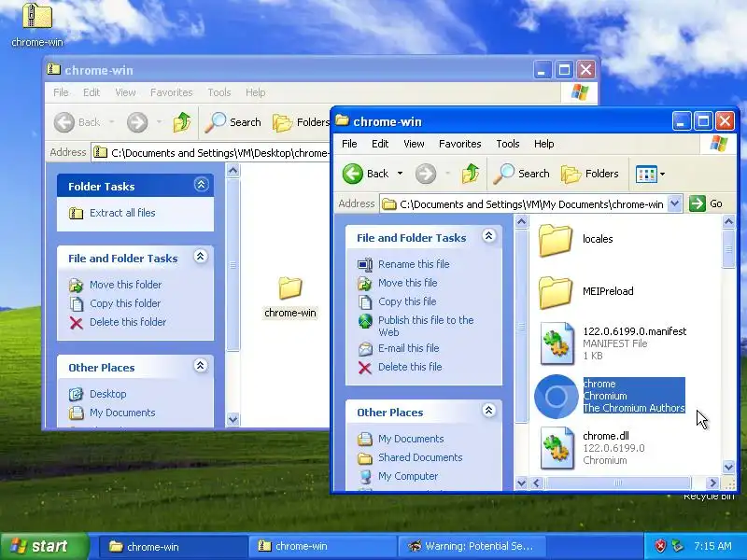Open the Help menu in front window

[x=543, y=144]
